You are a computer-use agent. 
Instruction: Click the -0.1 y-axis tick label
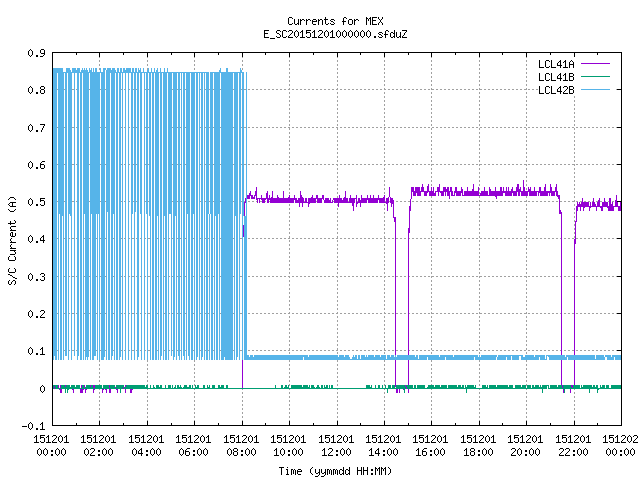[33, 426]
